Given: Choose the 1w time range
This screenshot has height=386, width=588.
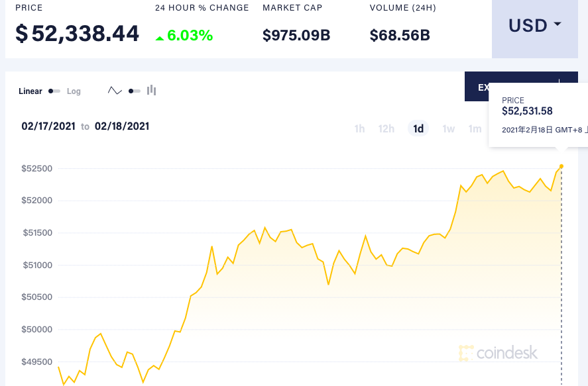Looking at the screenshot, I should click(x=449, y=128).
